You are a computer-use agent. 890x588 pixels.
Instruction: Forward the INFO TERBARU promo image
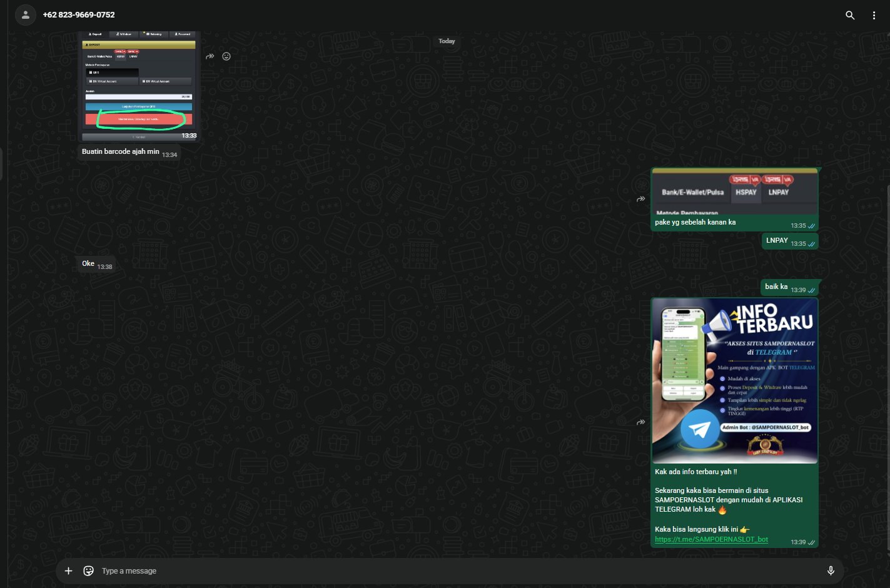[641, 422]
